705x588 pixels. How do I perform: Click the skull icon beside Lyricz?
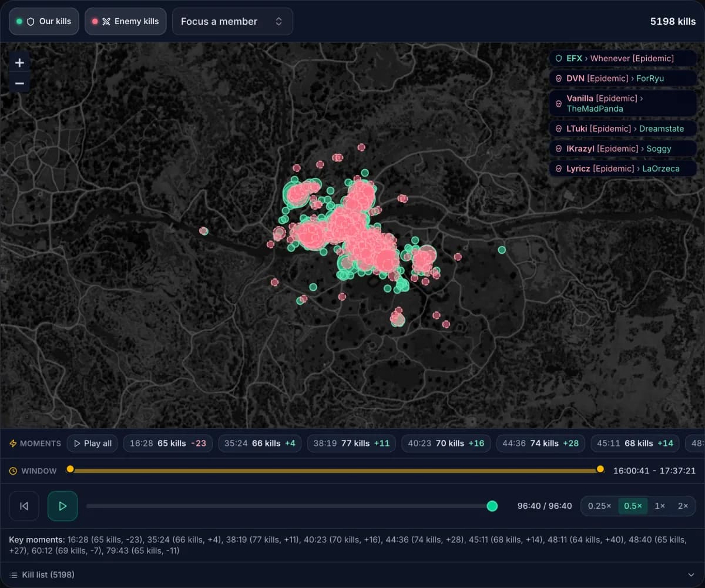(x=559, y=169)
